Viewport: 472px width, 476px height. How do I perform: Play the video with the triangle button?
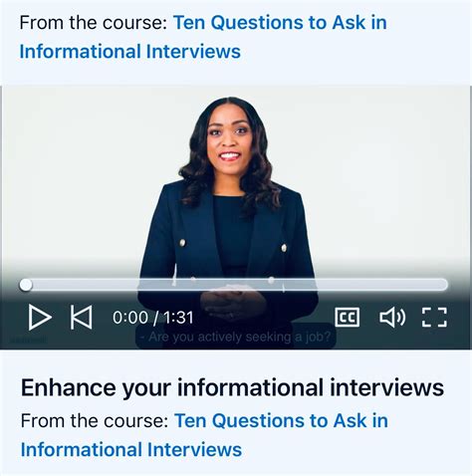click(x=40, y=318)
